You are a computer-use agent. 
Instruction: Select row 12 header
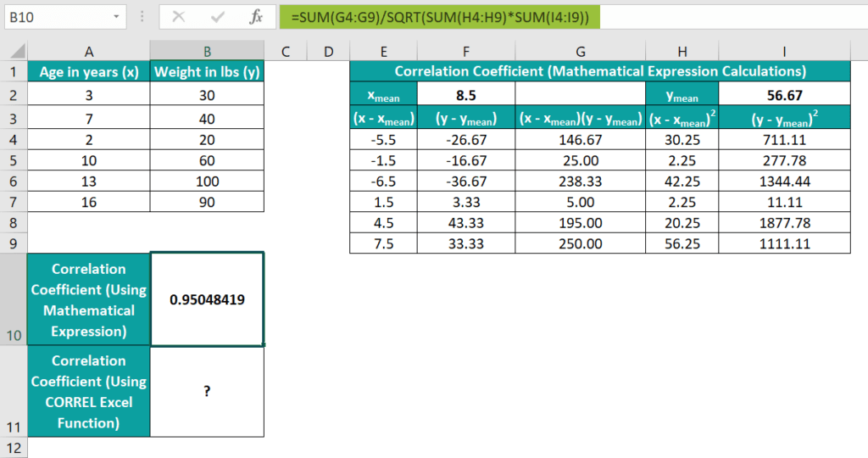tap(14, 448)
